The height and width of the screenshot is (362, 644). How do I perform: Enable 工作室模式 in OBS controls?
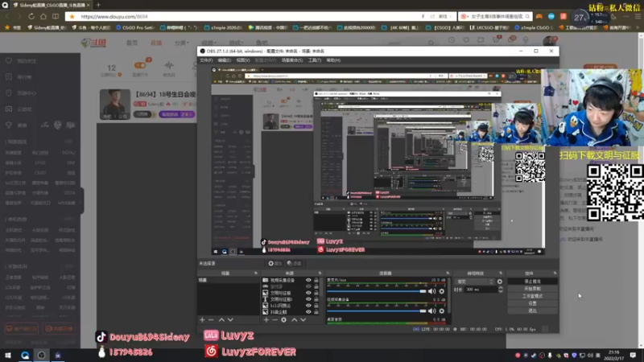[x=532, y=296]
